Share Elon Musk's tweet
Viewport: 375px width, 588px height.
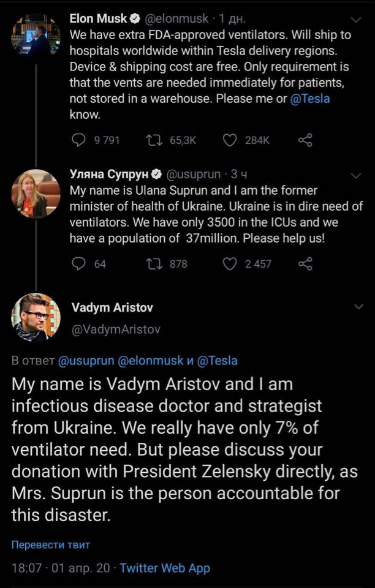(305, 140)
